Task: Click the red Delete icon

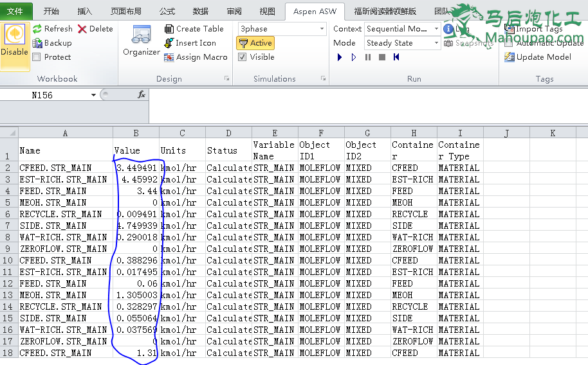Action: pyautogui.click(x=82, y=29)
